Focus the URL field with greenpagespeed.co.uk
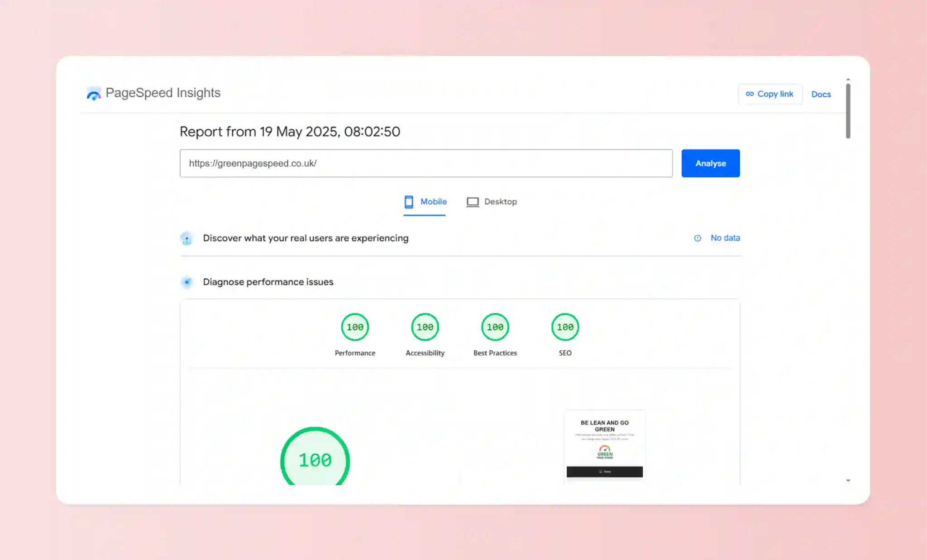 [426, 163]
